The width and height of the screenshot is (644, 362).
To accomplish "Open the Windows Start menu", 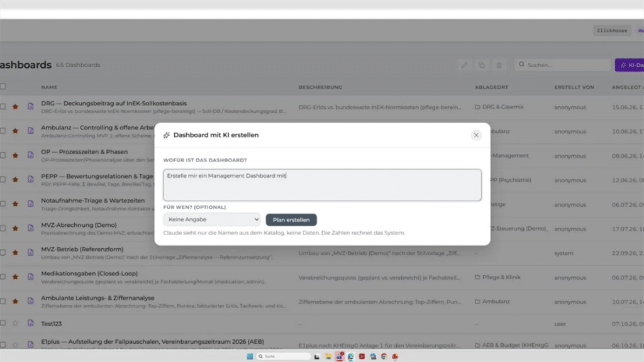I will pyautogui.click(x=250, y=356).
